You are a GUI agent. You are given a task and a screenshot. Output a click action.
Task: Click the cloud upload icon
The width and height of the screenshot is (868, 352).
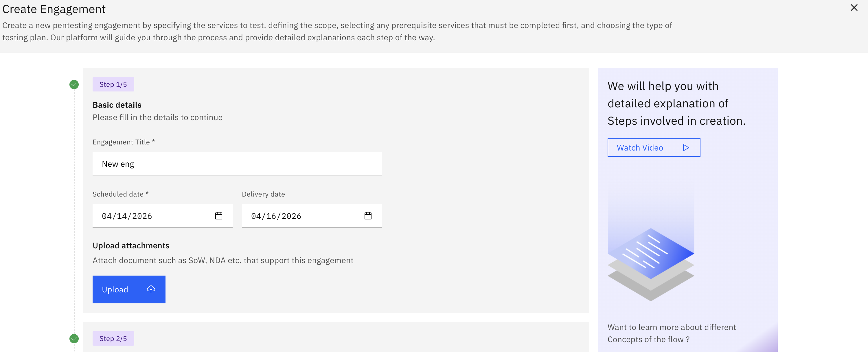[x=151, y=289]
